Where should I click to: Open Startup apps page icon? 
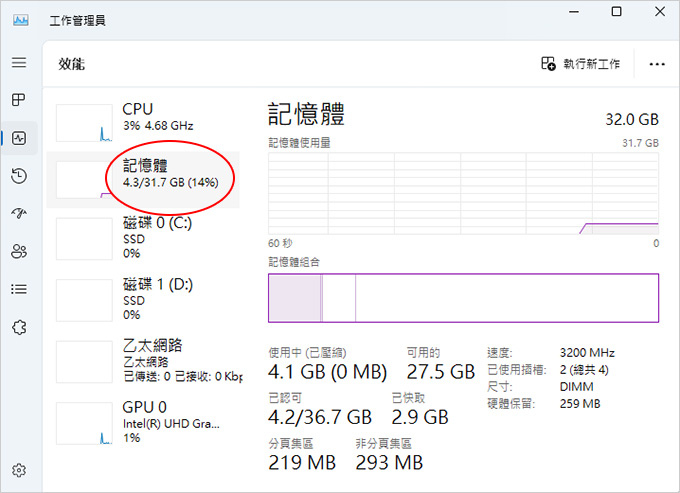(x=19, y=213)
